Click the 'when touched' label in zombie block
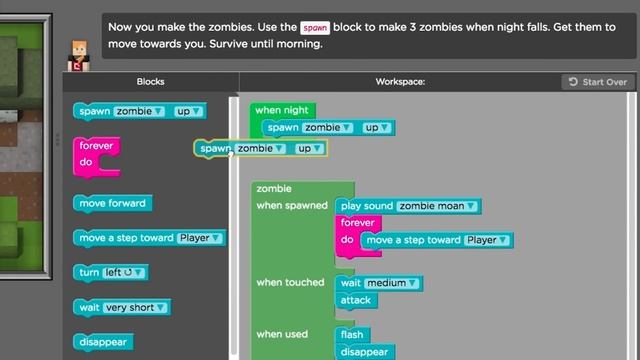The height and width of the screenshot is (360, 640). 290,282
